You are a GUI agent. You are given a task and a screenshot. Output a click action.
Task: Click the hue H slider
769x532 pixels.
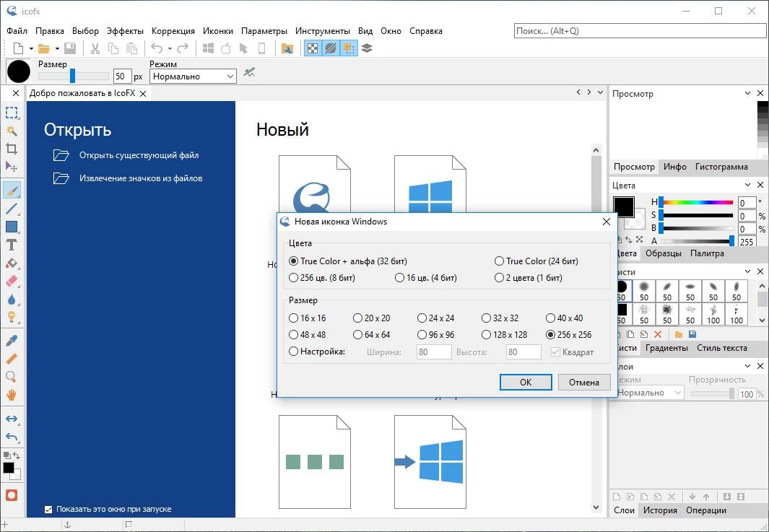[696, 202]
